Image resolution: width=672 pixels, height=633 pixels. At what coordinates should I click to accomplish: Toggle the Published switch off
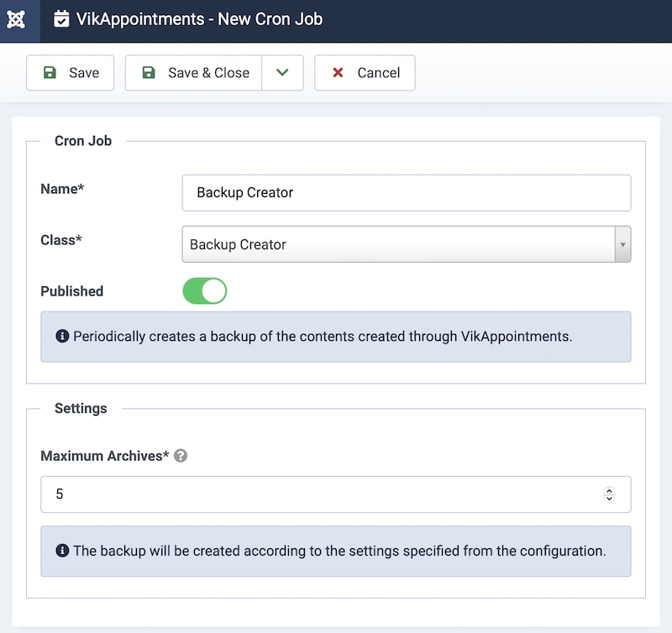205,291
